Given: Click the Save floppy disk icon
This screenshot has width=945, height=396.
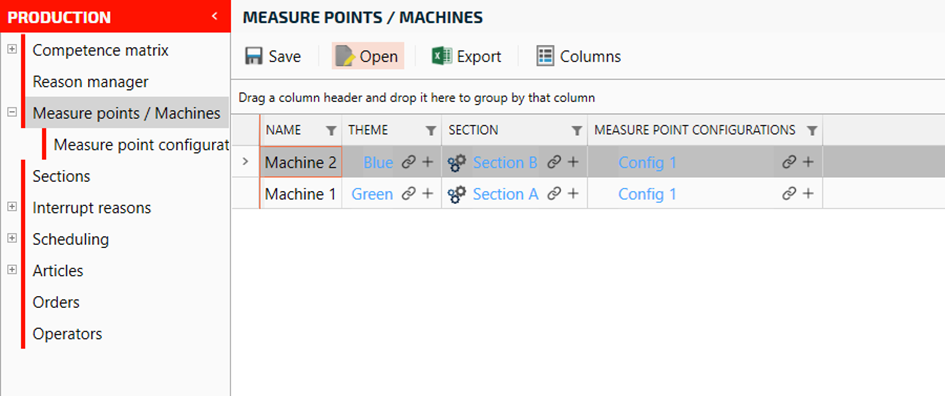Looking at the screenshot, I should pos(254,56).
